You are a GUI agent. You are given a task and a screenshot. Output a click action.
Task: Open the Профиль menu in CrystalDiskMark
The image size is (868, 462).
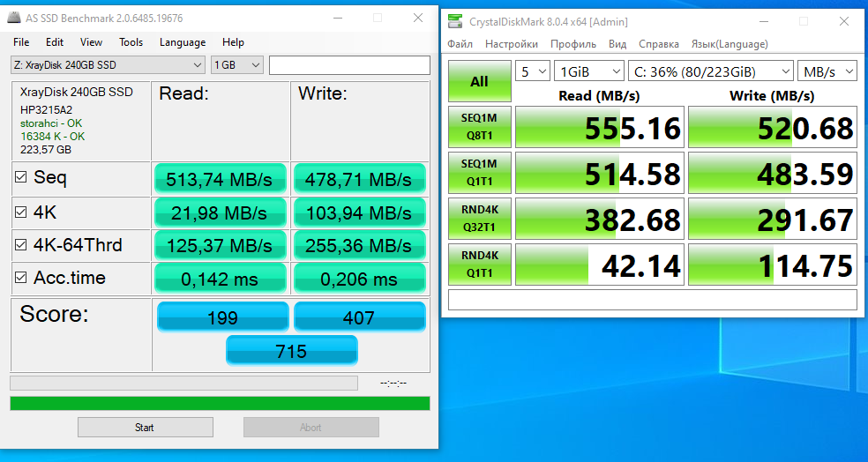(573, 44)
